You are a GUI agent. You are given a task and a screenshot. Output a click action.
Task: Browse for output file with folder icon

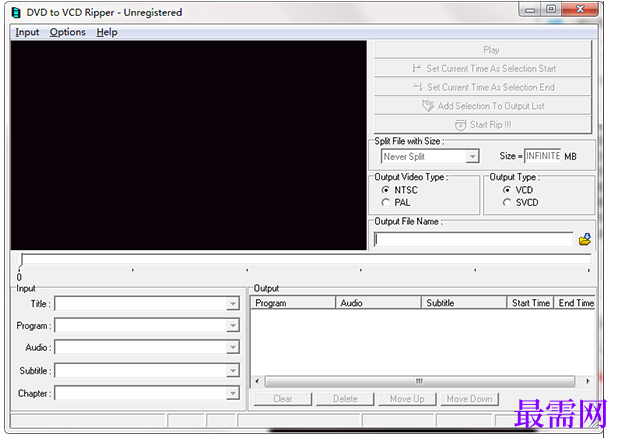(585, 239)
